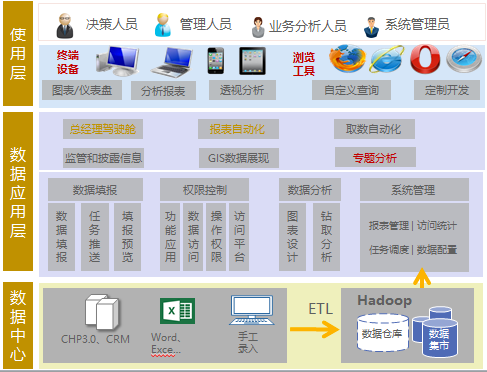Click the 权限控制 header block
This screenshot has width=487, height=372.
click(204, 190)
